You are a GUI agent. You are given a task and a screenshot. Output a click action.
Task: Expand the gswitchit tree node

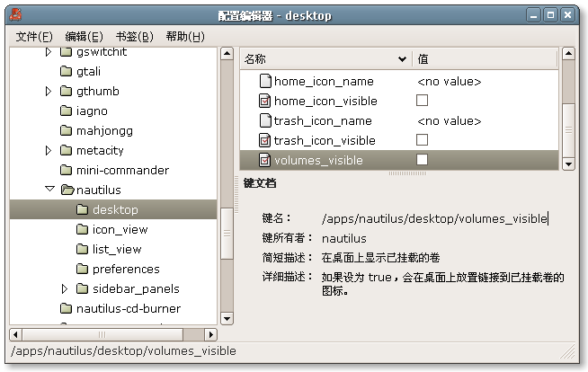click(x=49, y=52)
